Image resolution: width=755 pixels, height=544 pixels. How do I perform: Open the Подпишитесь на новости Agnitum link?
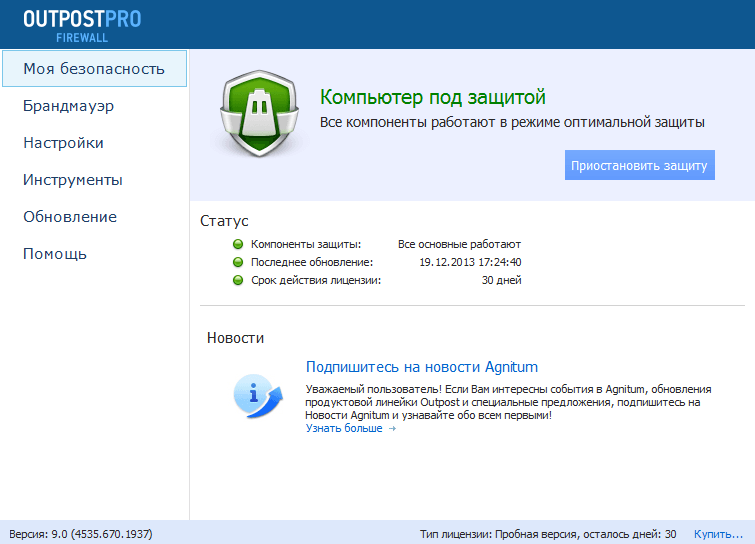coord(421,367)
